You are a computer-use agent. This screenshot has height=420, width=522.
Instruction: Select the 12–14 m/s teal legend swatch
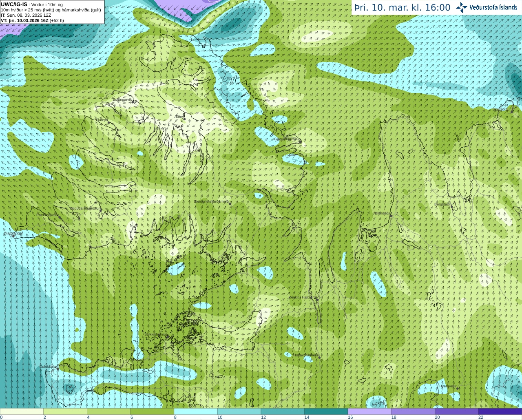(283, 411)
